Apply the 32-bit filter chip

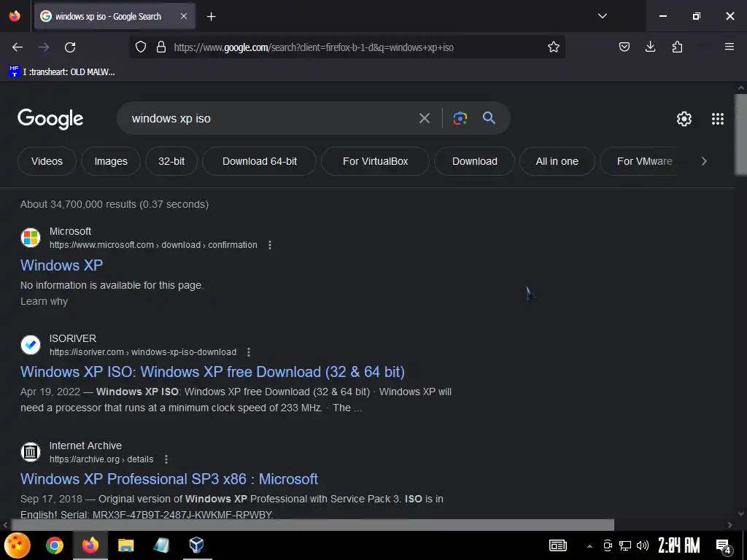click(x=171, y=161)
